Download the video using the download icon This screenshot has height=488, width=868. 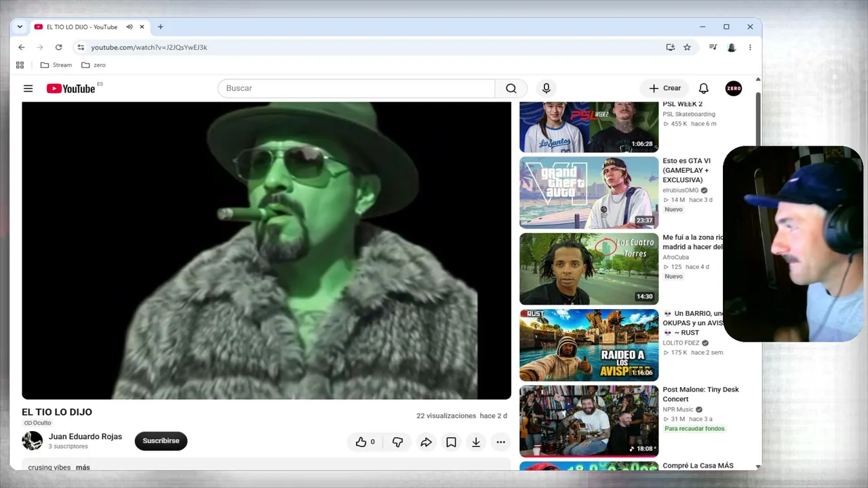[x=476, y=442]
